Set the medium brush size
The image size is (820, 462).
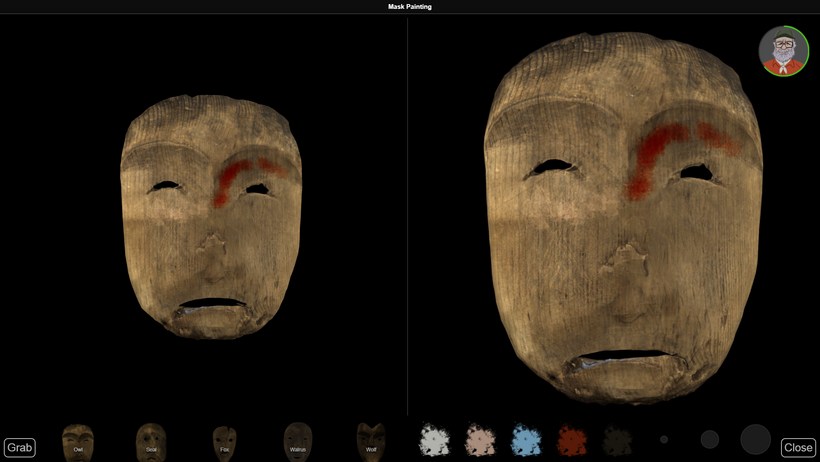[709, 439]
